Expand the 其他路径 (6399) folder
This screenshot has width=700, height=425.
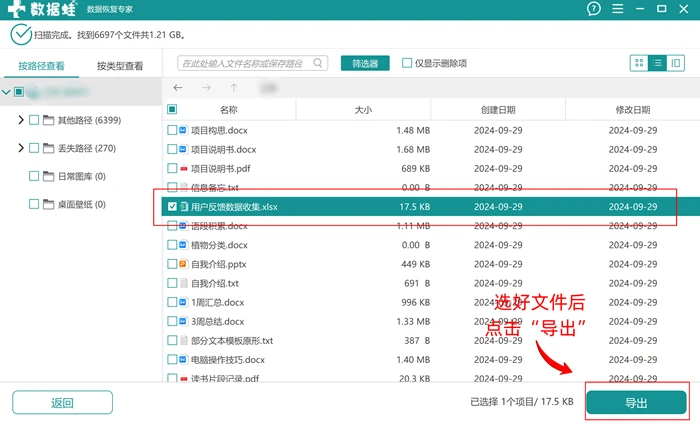21,120
